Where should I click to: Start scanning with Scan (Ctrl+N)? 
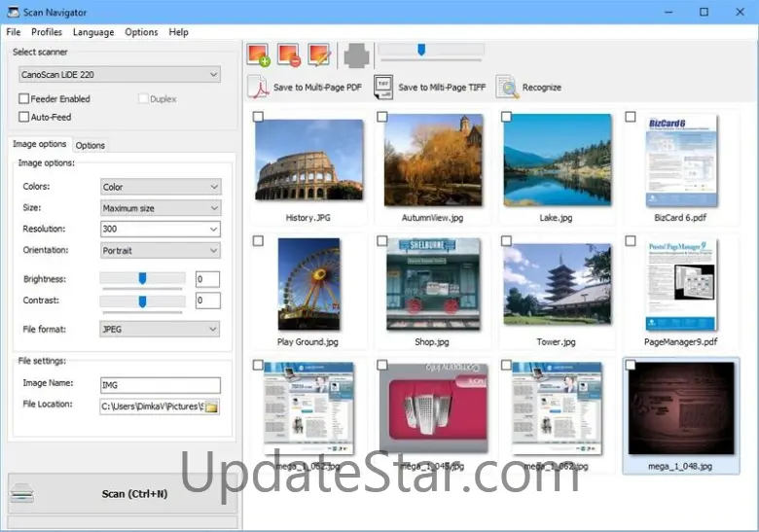tap(123, 494)
